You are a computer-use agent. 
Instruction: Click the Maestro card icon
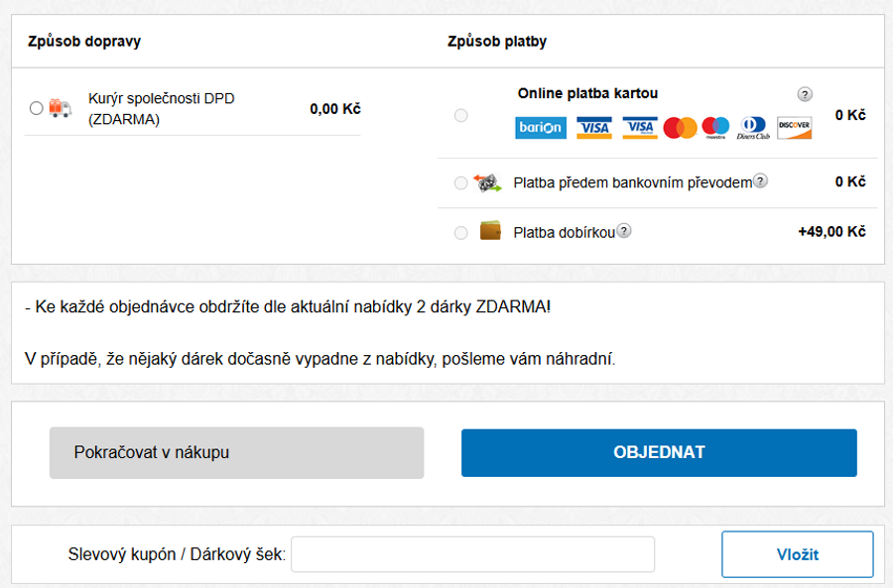point(713,128)
